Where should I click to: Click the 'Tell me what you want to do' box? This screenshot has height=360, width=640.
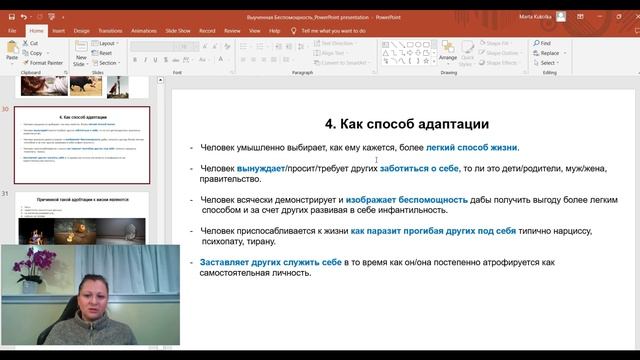(333, 31)
